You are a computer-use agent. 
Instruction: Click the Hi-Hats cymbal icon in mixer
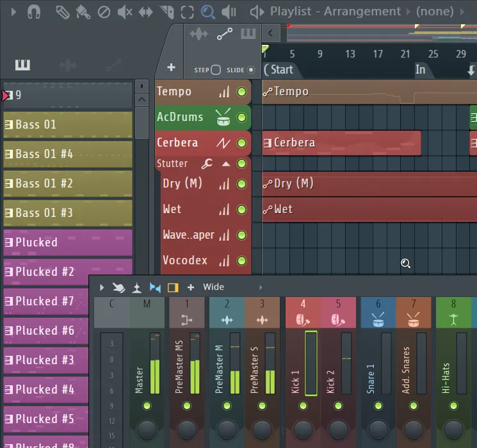pyautogui.click(x=453, y=319)
